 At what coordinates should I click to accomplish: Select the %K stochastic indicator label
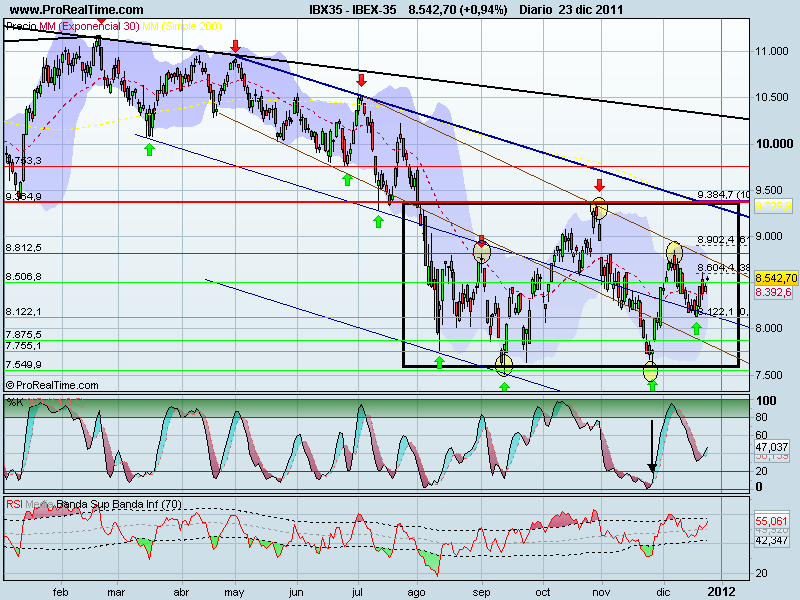[x=14, y=403]
